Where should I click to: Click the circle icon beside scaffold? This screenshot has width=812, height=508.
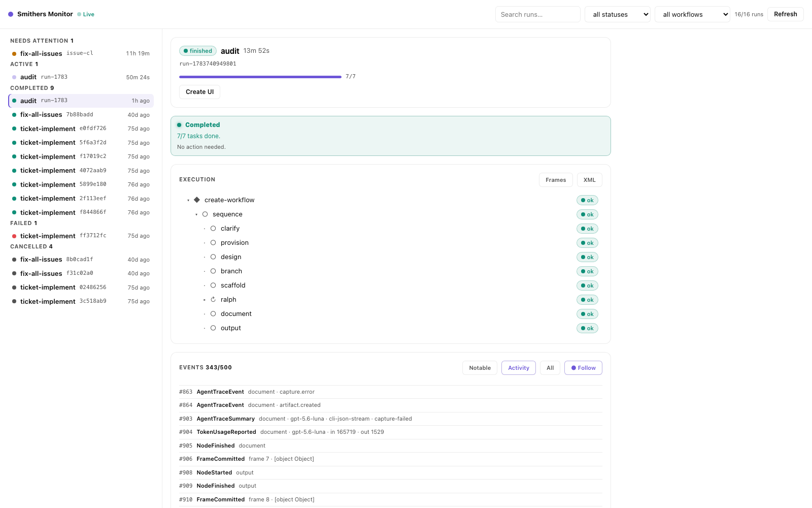pyautogui.click(x=213, y=285)
